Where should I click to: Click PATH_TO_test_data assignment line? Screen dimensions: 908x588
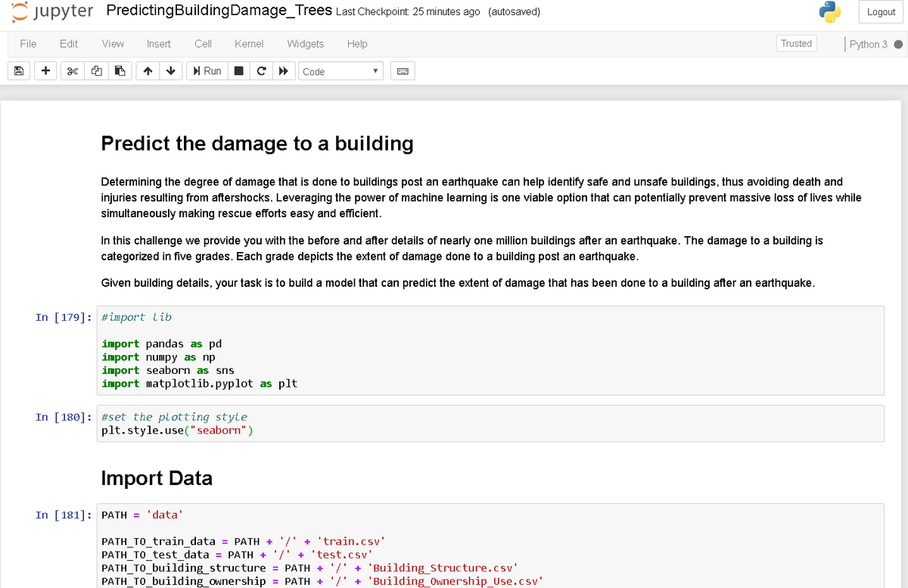click(238, 555)
